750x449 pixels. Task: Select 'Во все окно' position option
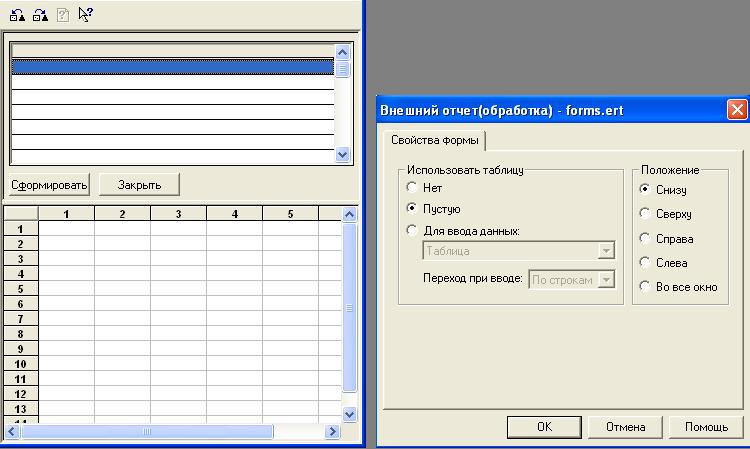645,287
